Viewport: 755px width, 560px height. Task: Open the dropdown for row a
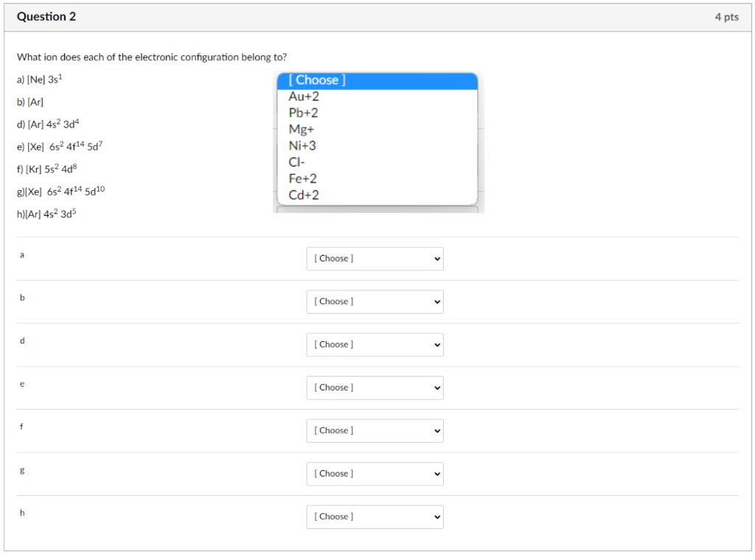click(375, 259)
